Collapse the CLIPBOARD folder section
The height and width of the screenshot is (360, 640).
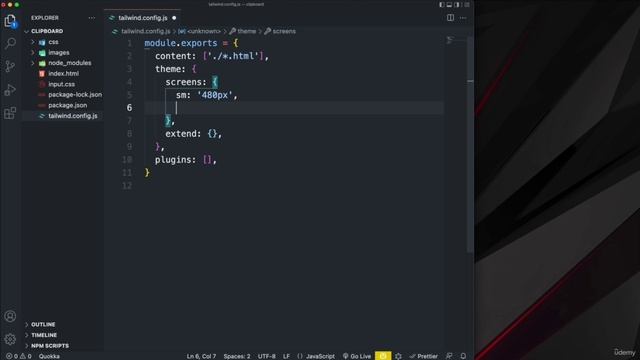pyautogui.click(x=47, y=31)
